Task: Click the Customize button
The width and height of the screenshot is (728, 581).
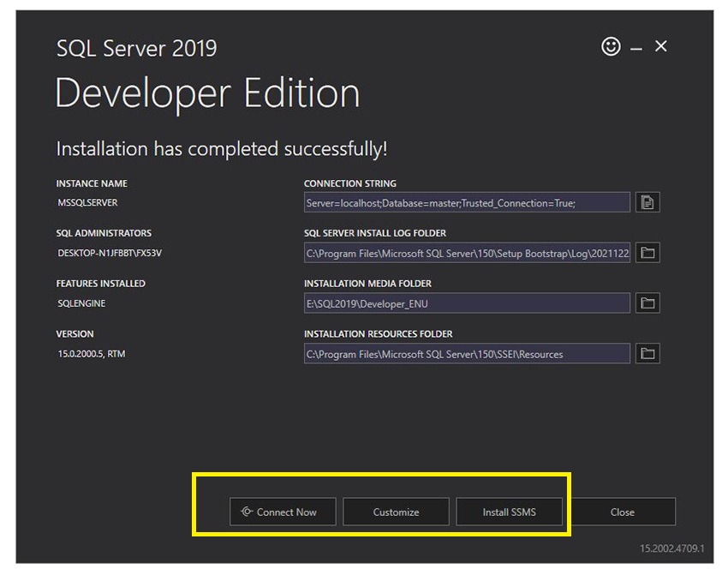Action: click(396, 512)
